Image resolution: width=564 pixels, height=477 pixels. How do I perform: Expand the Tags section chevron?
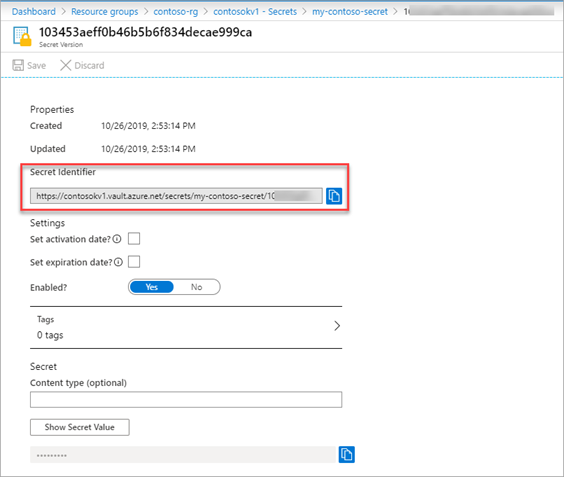coord(337,326)
